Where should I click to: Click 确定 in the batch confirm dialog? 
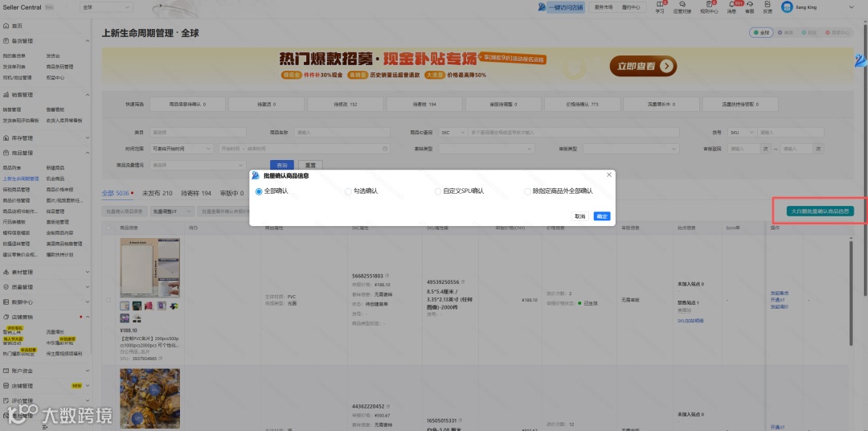[x=602, y=216]
